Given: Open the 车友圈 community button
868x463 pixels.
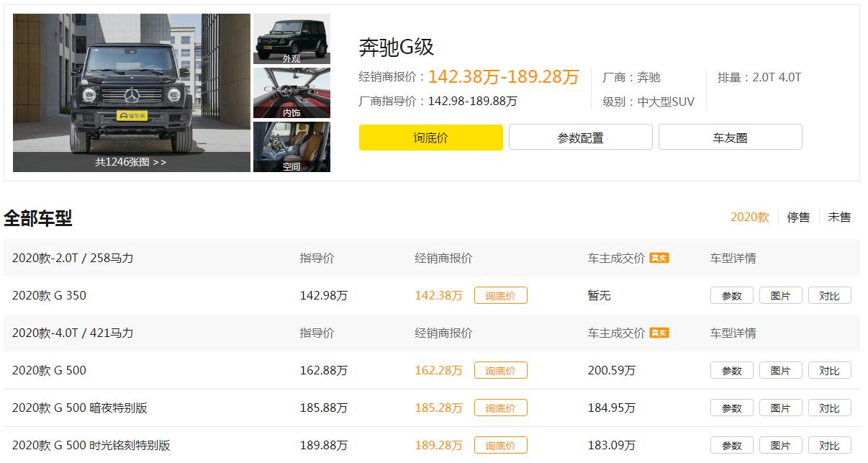Looking at the screenshot, I should 730,138.
